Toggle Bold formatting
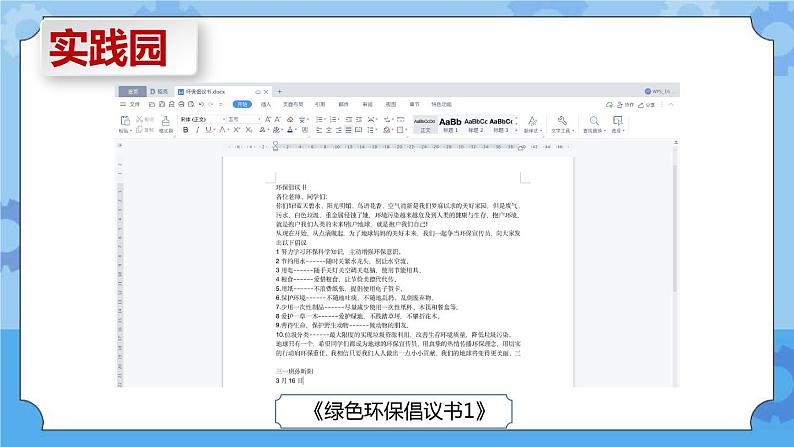The image size is (794, 447). (x=185, y=130)
